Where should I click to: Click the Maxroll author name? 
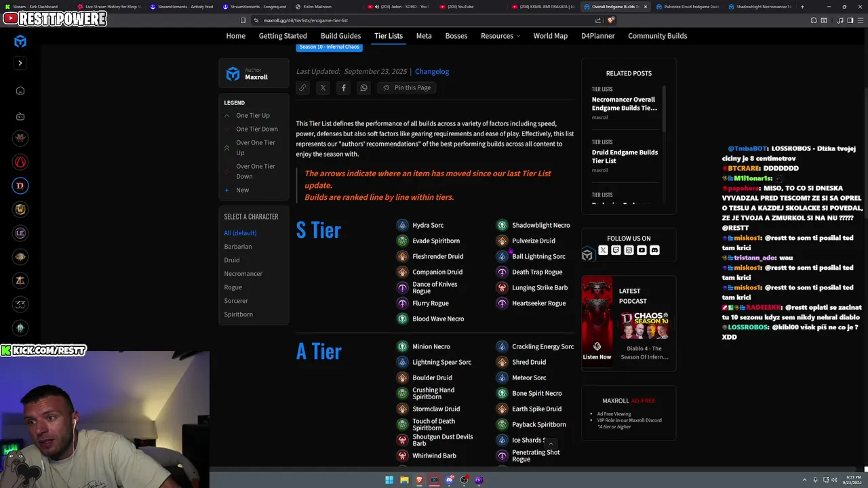(256, 77)
